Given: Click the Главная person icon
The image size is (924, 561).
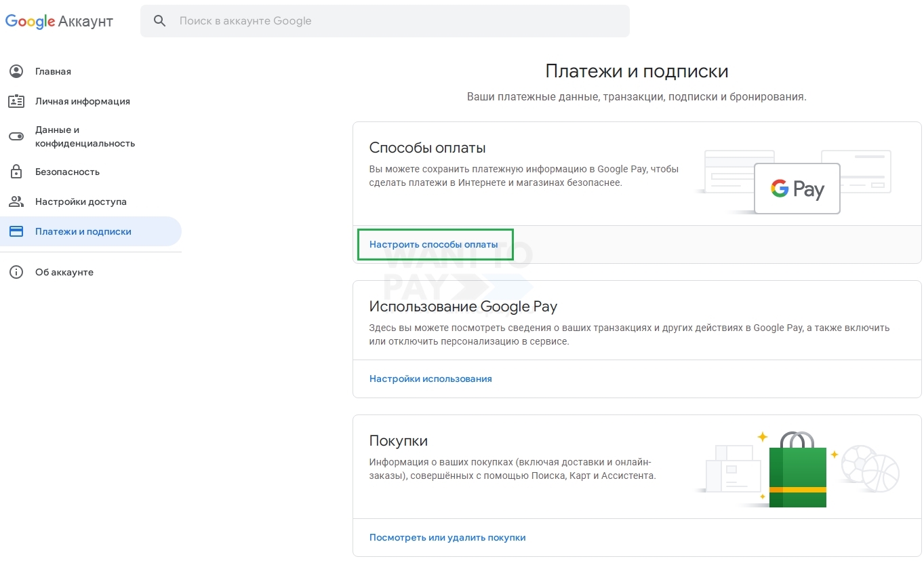Looking at the screenshot, I should pos(16,71).
